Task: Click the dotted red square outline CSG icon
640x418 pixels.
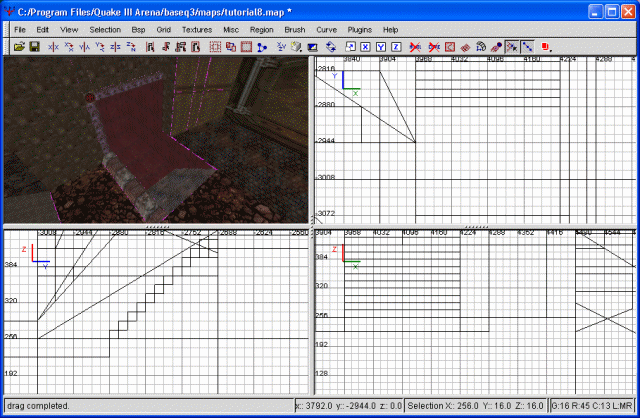Action: pyautogui.click(x=215, y=47)
